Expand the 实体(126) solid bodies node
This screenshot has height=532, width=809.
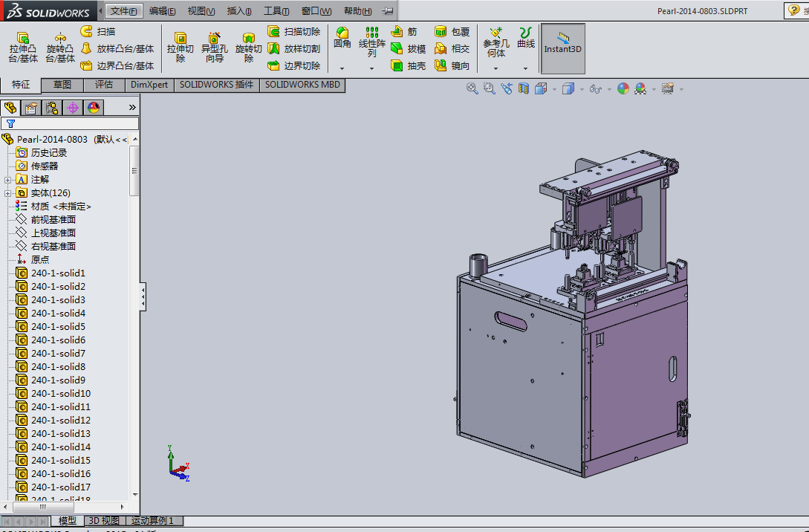7,193
